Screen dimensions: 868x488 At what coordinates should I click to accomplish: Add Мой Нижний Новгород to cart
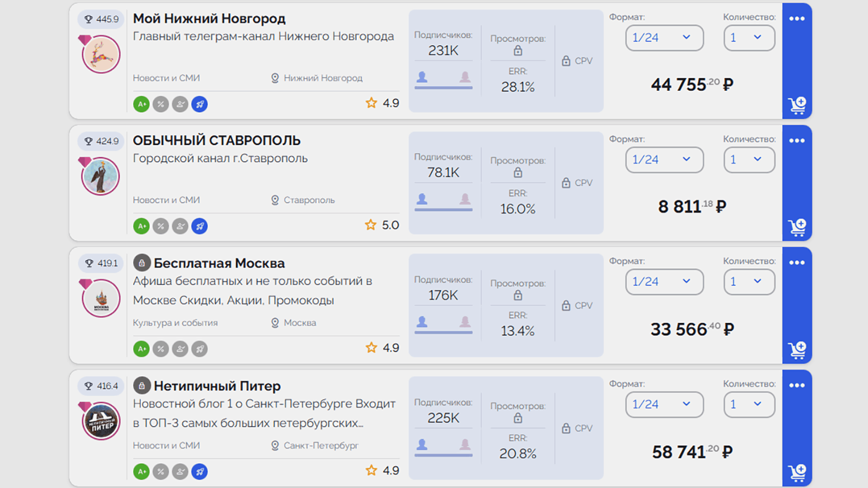pos(797,105)
